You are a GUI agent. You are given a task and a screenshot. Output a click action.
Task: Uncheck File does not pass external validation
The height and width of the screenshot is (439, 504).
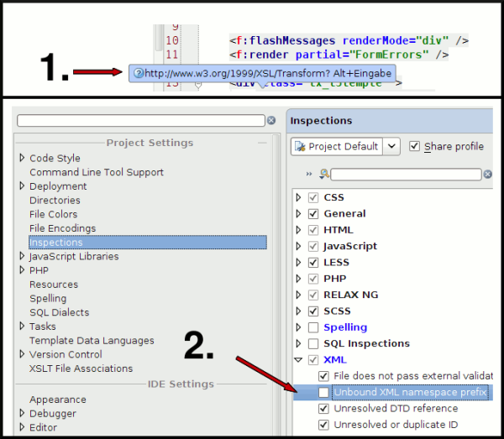[x=323, y=376]
